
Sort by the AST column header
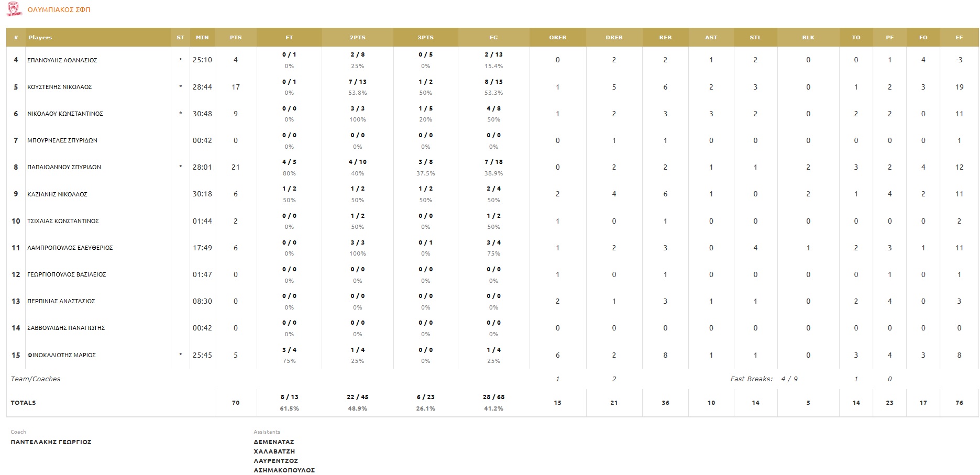point(711,38)
